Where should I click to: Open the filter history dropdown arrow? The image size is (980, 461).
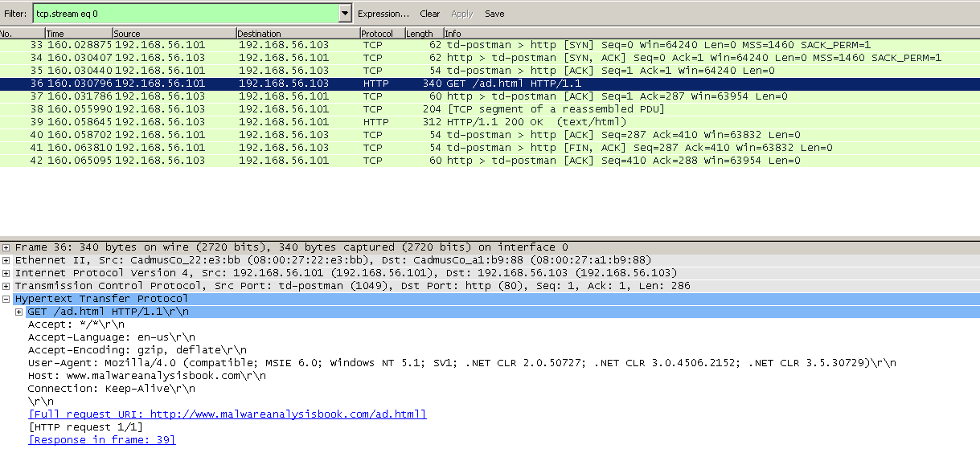coord(345,14)
